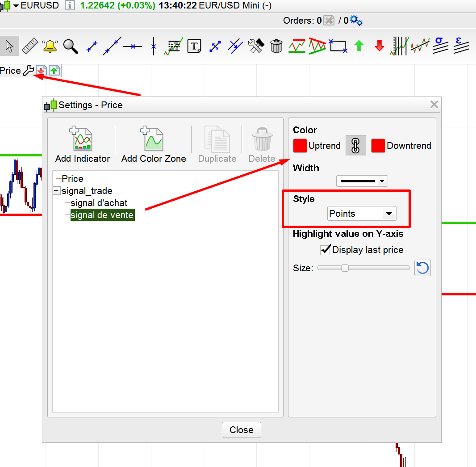Select the parallel channel lines tool
This screenshot has width=476, height=467.
[235, 46]
